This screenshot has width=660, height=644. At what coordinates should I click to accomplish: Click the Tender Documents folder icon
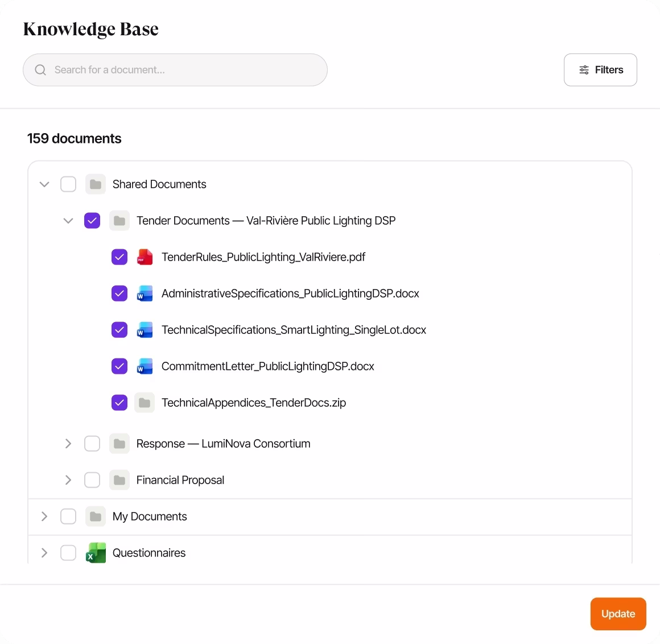pyautogui.click(x=119, y=221)
